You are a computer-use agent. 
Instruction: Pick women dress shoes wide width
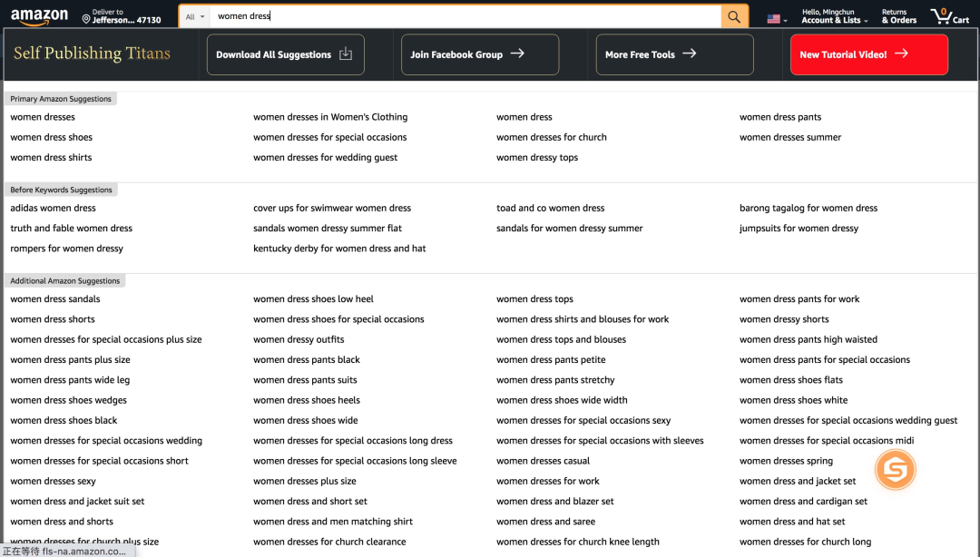pyautogui.click(x=562, y=401)
